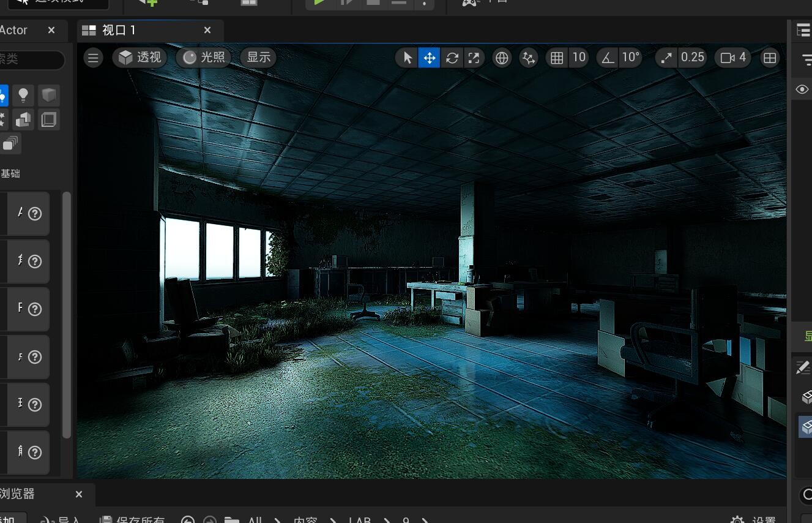Toggle world/local coordinate system globe icon

(x=502, y=58)
